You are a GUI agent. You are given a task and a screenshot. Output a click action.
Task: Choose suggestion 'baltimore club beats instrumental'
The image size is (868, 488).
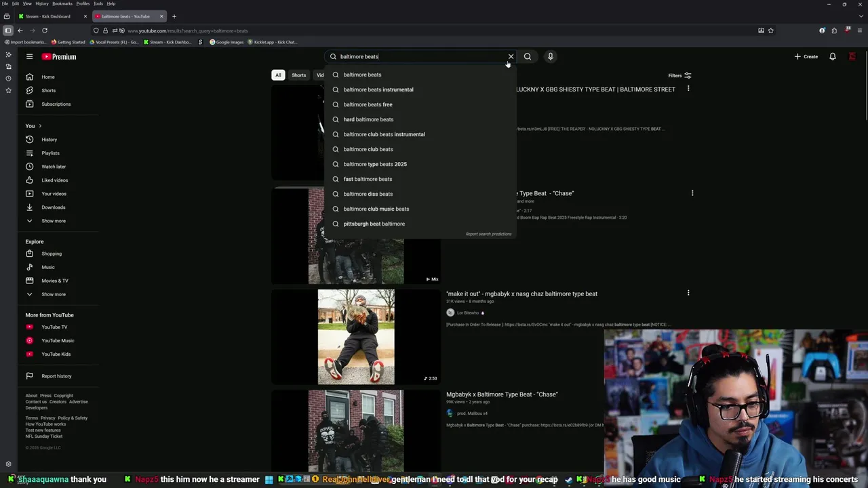coord(420,134)
